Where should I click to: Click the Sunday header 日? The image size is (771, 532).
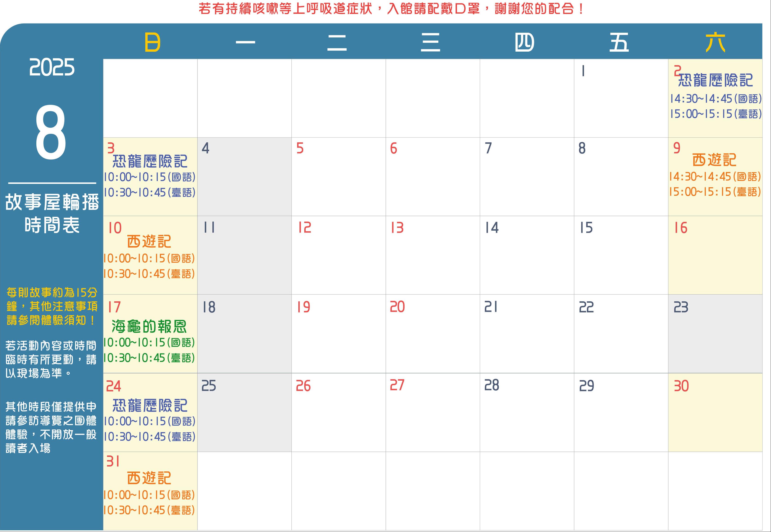click(x=152, y=42)
